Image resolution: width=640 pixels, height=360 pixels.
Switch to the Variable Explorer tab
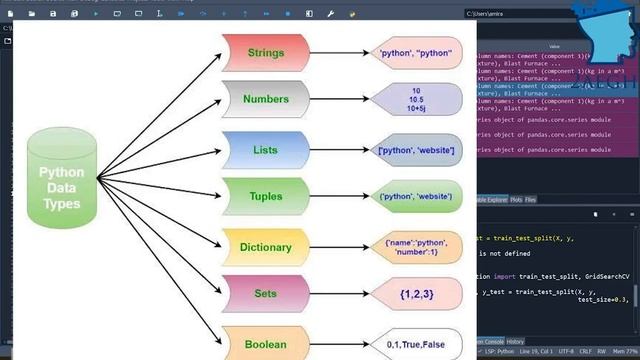pos(493,200)
